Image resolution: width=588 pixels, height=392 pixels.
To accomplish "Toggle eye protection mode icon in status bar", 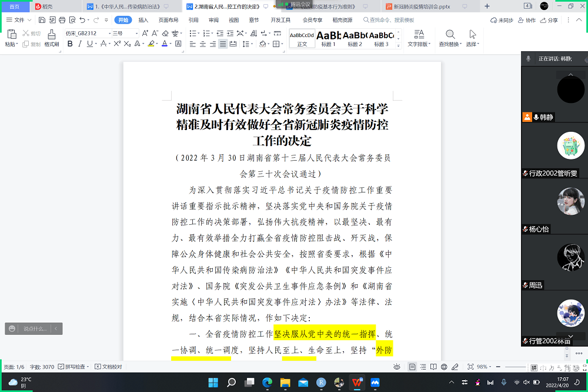I will pos(397,367).
